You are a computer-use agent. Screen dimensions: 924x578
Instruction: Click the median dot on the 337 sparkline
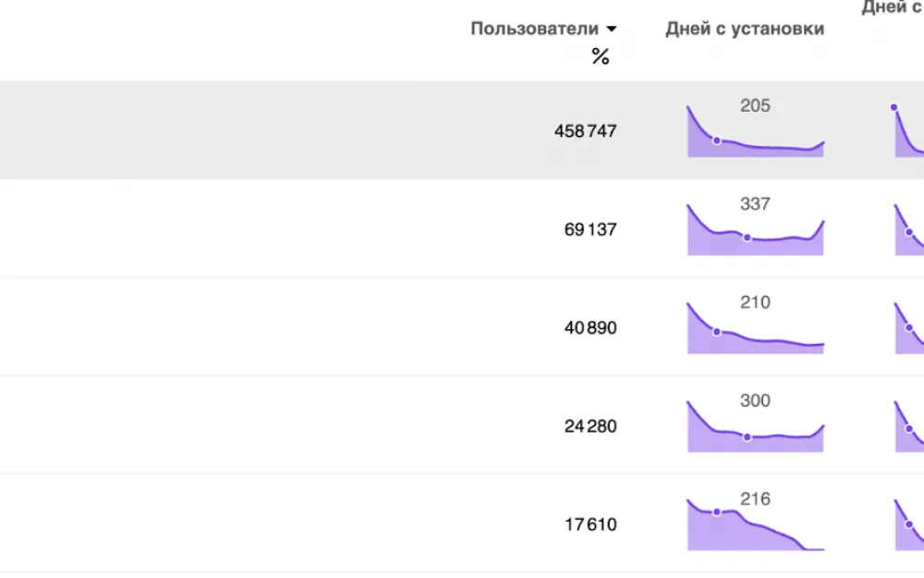(x=747, y=238)
